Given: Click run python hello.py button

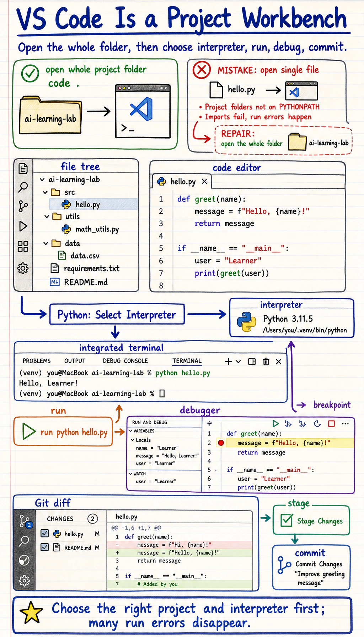Looking at the screenshot, I should click(x=63, y=432).
